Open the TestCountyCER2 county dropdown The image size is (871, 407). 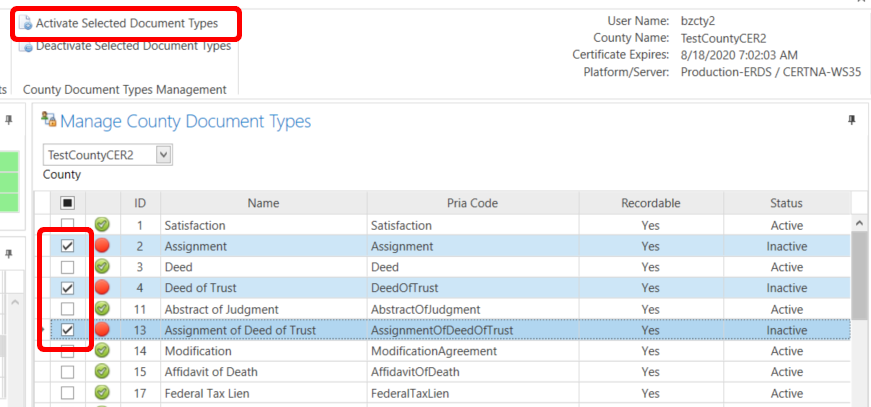(x=165, y=155)
